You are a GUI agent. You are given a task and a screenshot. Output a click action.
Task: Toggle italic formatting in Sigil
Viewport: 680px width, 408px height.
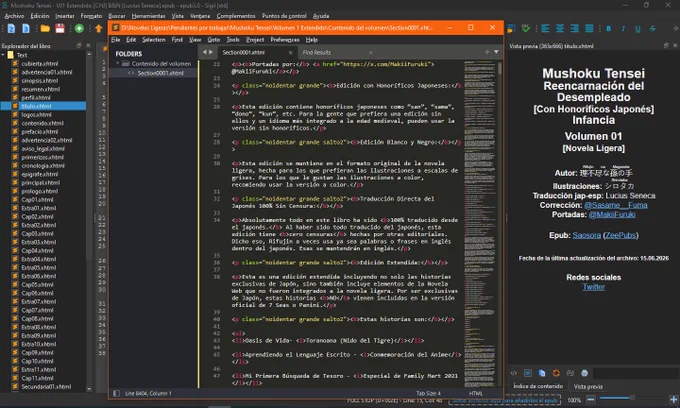point(623,29)
